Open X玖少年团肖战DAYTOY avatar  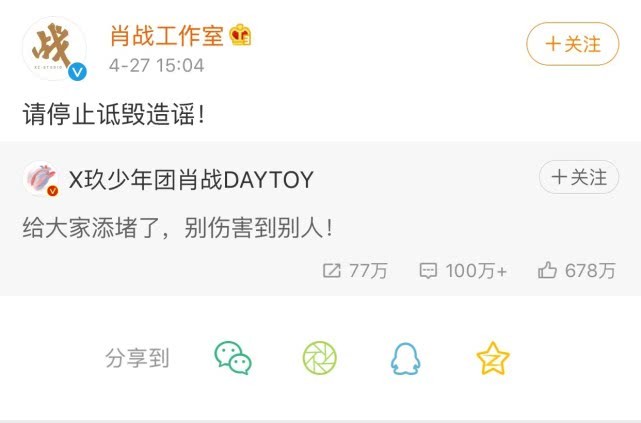point(40,179)
